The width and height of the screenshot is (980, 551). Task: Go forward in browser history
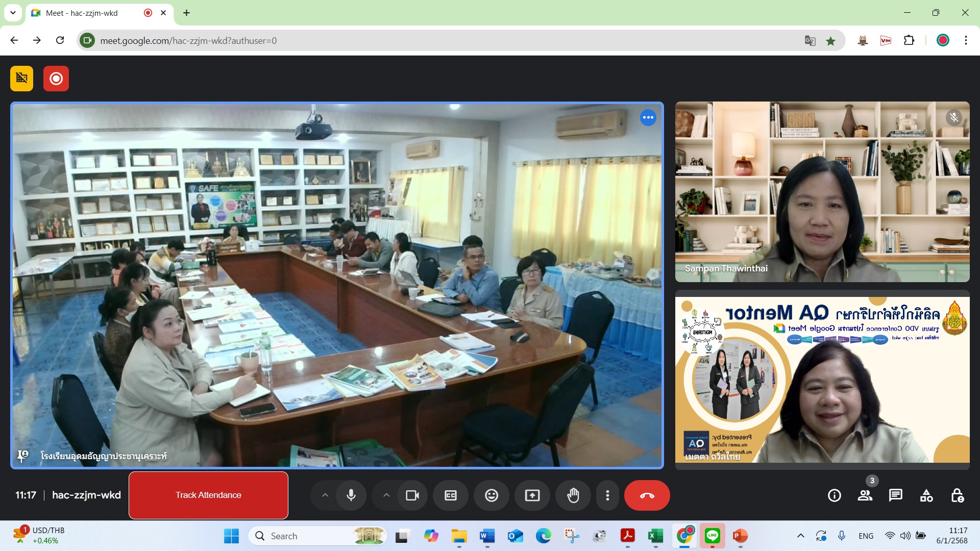(x=37, y=40)
